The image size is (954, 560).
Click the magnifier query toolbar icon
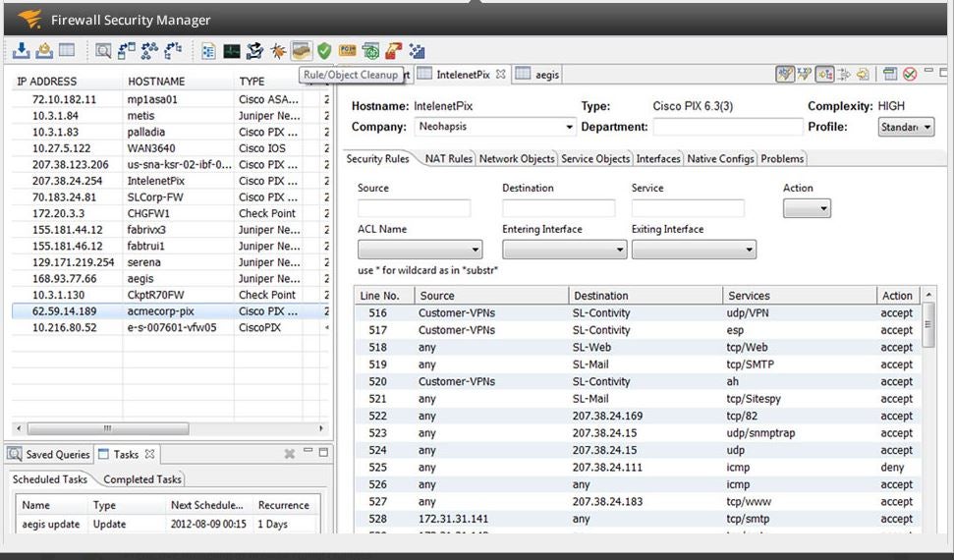(x=103, y=50)
